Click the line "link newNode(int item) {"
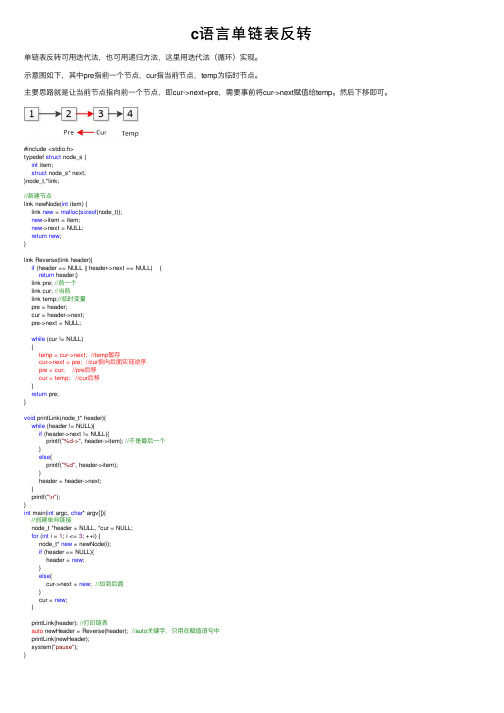504x713 pixels. point(55,204)
